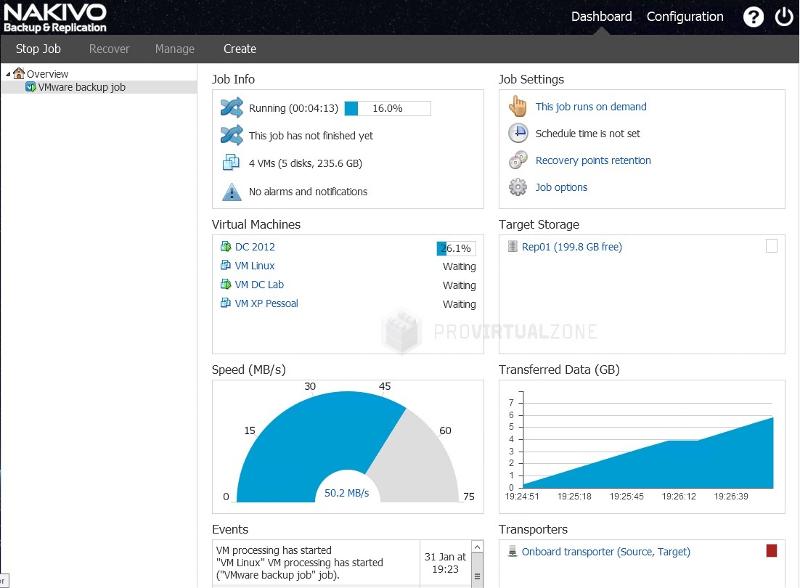Open the Configuration tab

pyautogui.click(x=685, y=17)
